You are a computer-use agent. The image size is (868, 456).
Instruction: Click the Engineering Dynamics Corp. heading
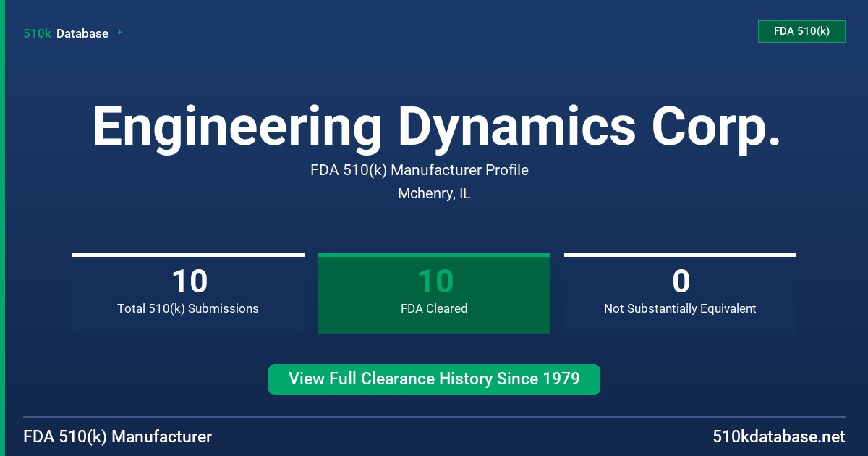tap(437, 128)
